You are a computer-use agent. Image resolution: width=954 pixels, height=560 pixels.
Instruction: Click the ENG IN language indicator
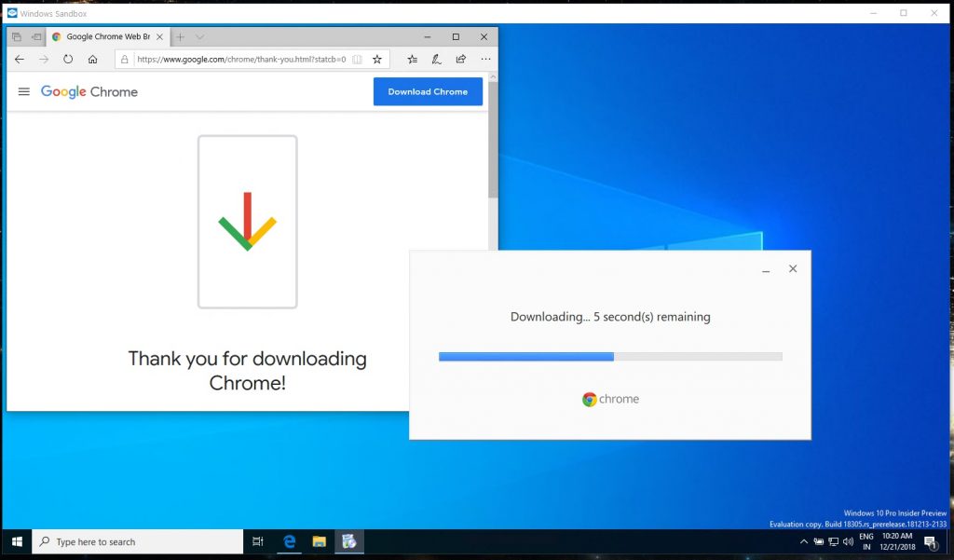pos(866,541)
